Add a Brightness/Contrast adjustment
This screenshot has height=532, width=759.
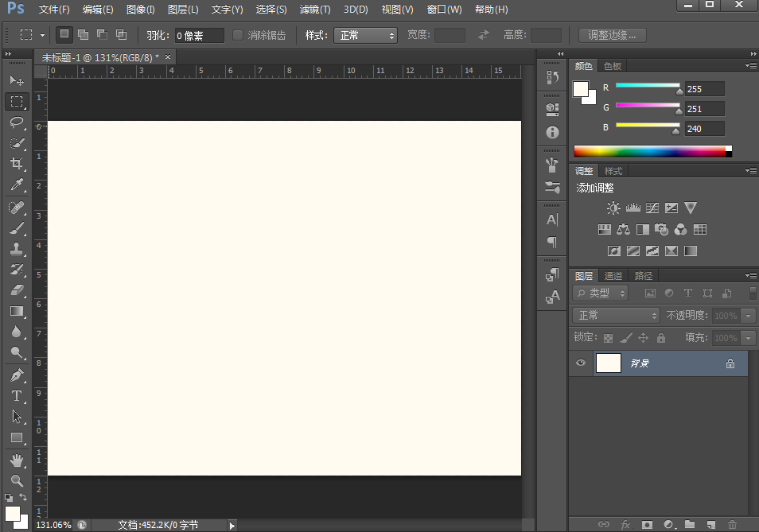613,208
